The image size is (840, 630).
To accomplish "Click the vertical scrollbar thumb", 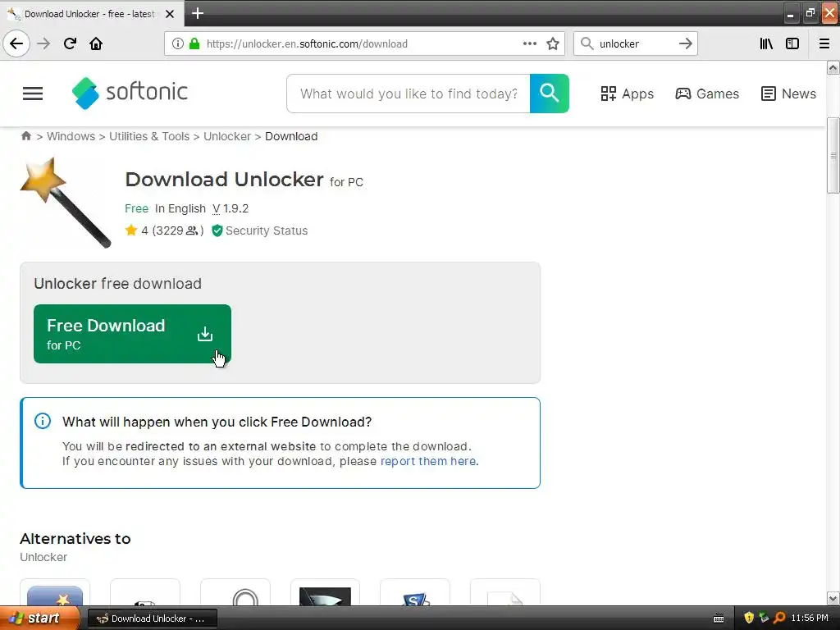I will tap(833, 155).
